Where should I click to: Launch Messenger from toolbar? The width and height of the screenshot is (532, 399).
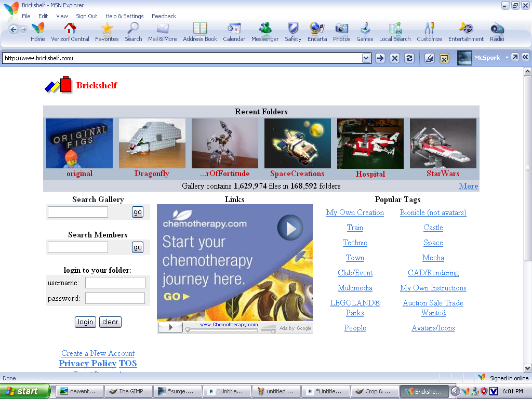pyautogui.click(x=265, y=32)
